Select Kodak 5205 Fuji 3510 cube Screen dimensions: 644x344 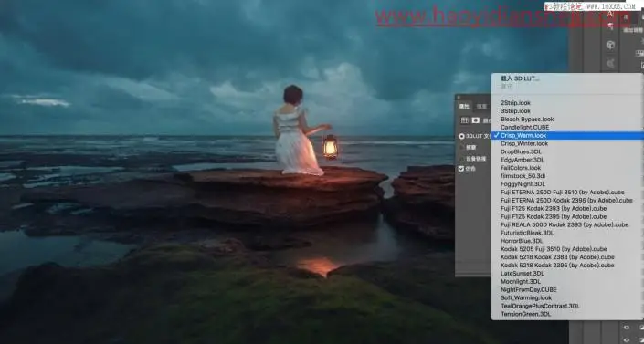[554, 249]
